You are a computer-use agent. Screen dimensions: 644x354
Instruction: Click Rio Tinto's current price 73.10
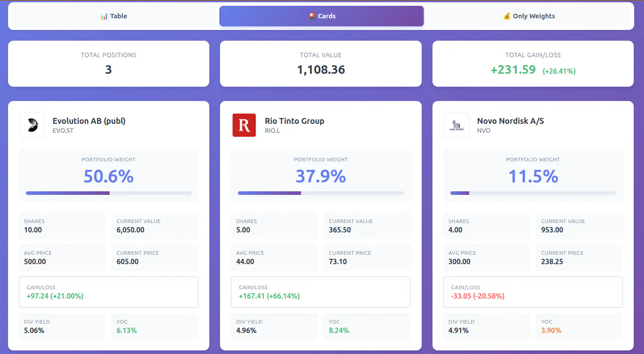point(338,261)
